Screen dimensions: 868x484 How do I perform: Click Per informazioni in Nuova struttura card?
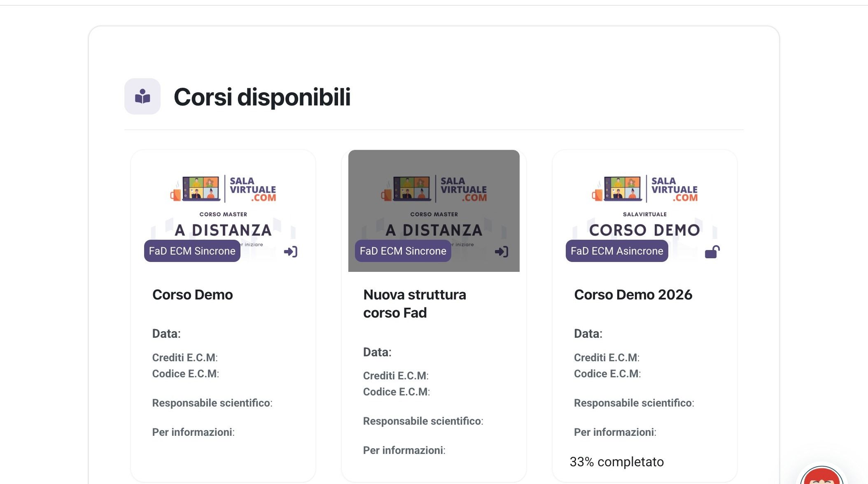pos(404,450)
